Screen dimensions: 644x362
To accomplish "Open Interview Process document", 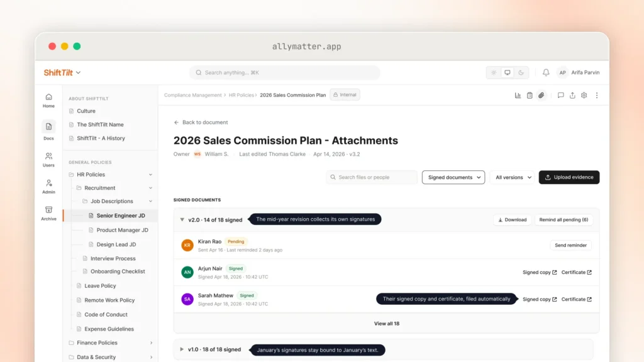I will pos(113,258).
